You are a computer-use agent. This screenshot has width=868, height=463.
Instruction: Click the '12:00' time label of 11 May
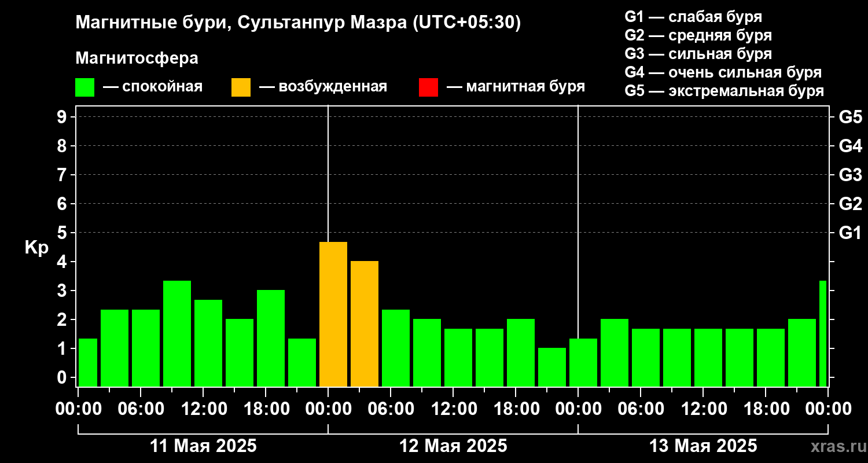204,409
